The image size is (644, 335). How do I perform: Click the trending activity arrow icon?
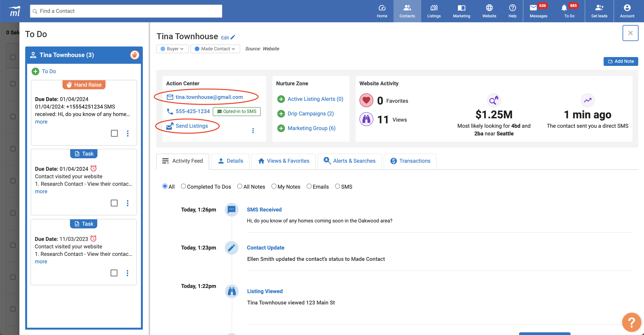(x=587, y=100)
